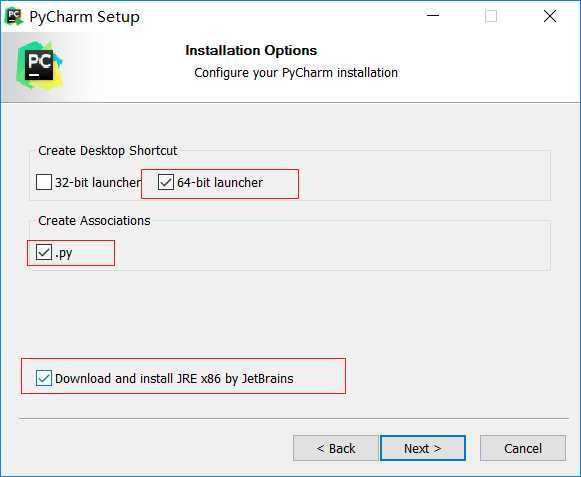Minimize the PyCharm Setup window

click(x=432, y=16)
